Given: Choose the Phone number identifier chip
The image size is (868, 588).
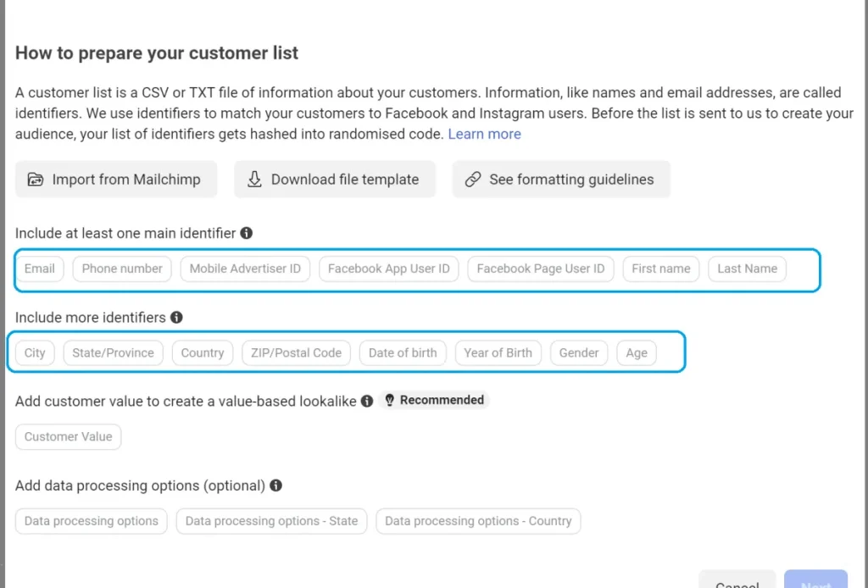Looking at the screenshot, I should point(122,269).
